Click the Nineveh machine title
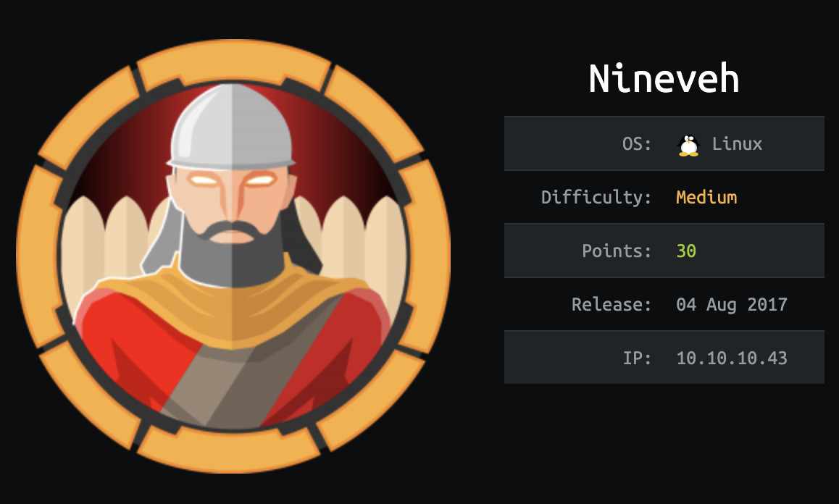The width and height of the screenshot is (839, 504). [x=664, y=79]
